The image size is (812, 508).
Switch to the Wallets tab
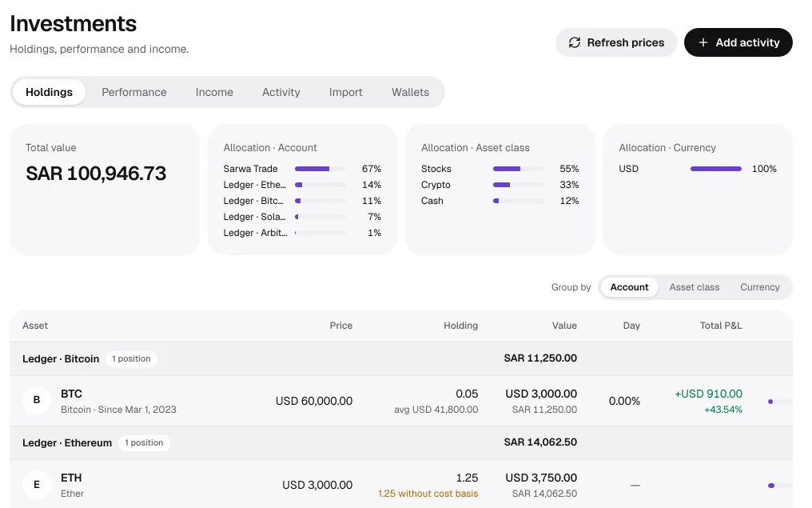(410, 92)
